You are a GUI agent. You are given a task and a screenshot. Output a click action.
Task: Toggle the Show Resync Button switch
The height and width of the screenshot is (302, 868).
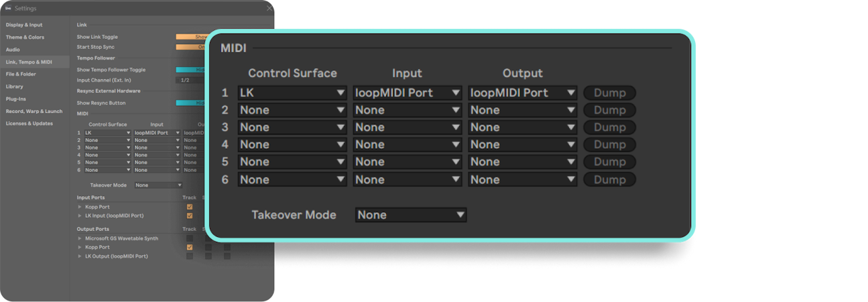coord(191,103)
